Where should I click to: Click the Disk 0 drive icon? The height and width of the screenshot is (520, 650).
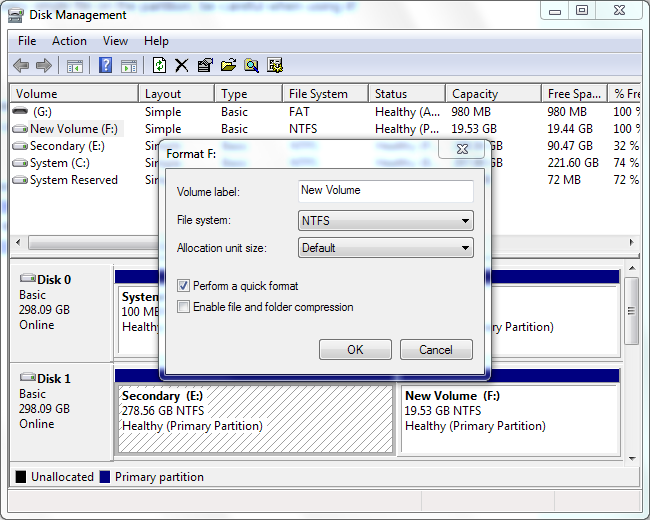coord(28,278)
